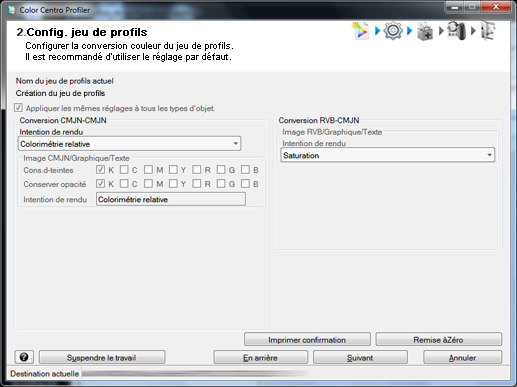517x387 pixels.
Task: Open RVB-CMJN Saturation rendering intent dropdown
Action: [388, 155]
